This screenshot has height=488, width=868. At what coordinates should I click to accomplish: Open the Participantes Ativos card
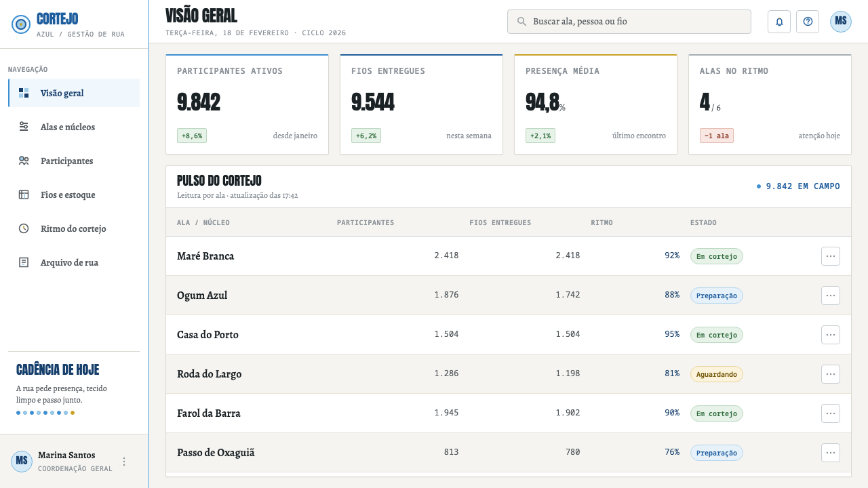click(248, 104)
